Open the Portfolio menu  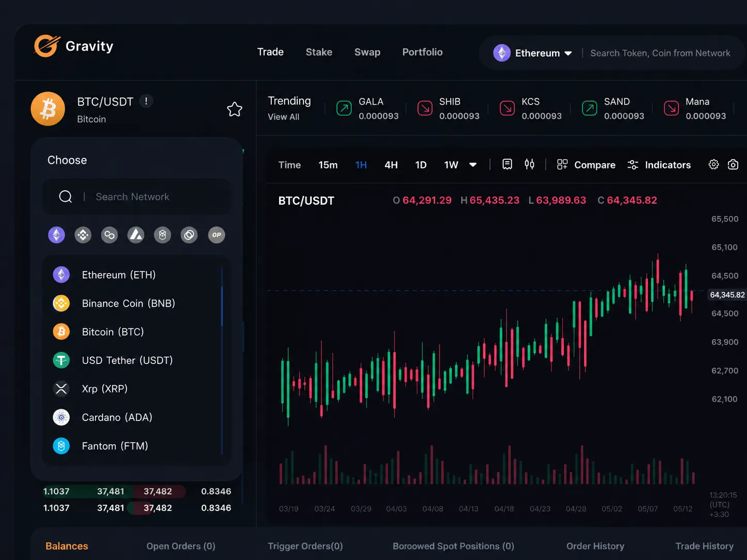423,52
